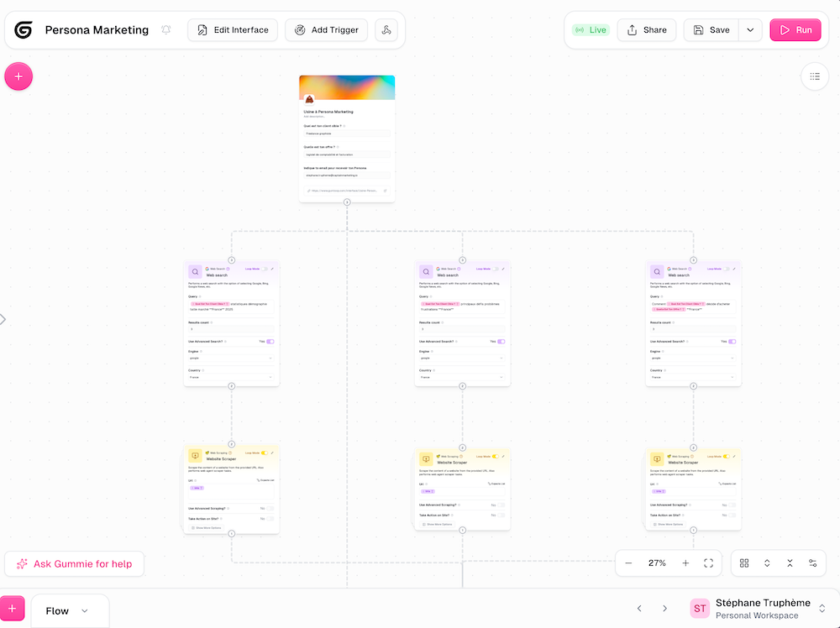Click the Results count field in the right Web search node
The image size is (840, 628).
(693, 329)
